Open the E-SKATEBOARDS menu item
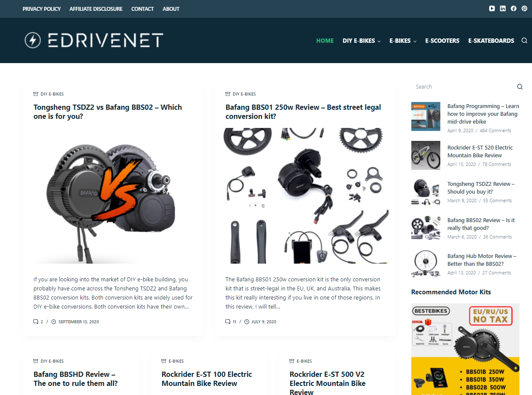This screenshot has width=532, height=395. pos(491,41)
